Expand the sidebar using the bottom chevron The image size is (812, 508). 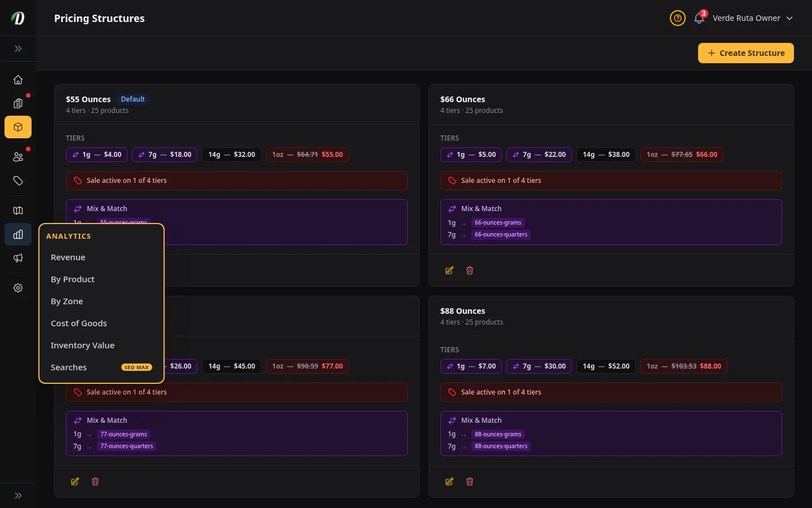(x=18, y=496)
